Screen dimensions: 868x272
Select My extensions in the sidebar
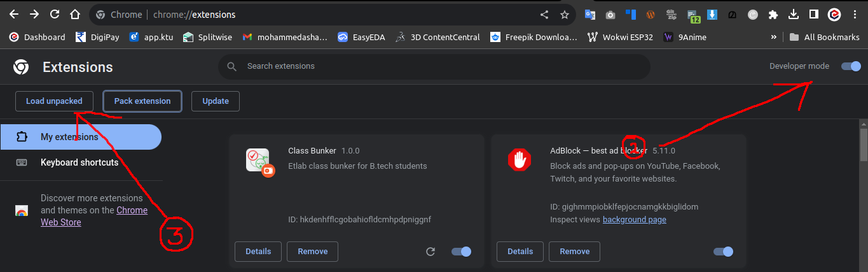pos(81,137)
